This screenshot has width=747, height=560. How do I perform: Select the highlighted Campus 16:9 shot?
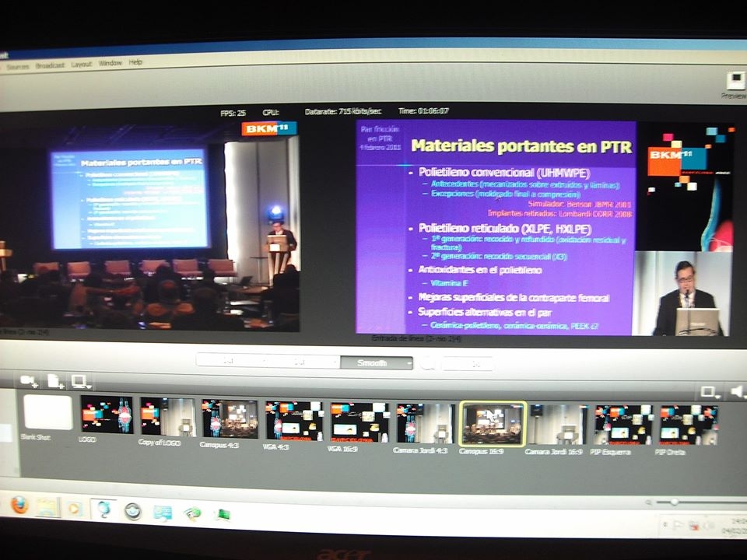pos(493,424)
